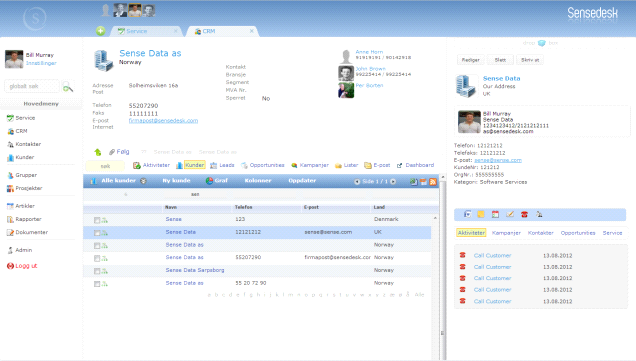Image resolution: width=636 pixels, height=361 pixels.
Task: Click the Skriv ut print button
Action: pyautogui.click(x=530, y=60)
